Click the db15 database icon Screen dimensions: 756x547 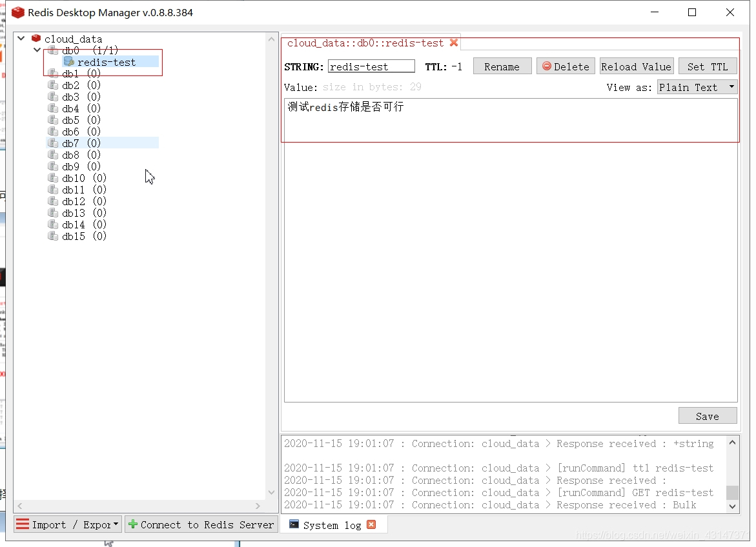point(53,235)
